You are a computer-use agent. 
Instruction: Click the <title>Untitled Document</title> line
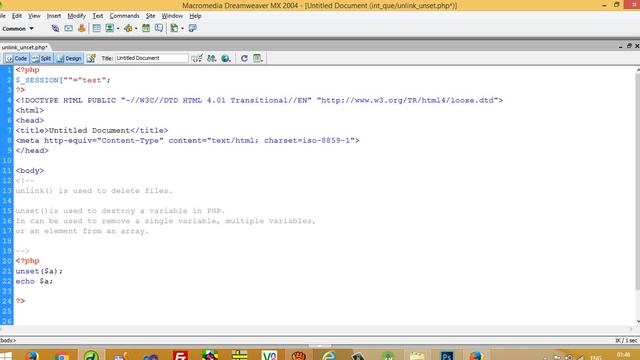point(92,130)
